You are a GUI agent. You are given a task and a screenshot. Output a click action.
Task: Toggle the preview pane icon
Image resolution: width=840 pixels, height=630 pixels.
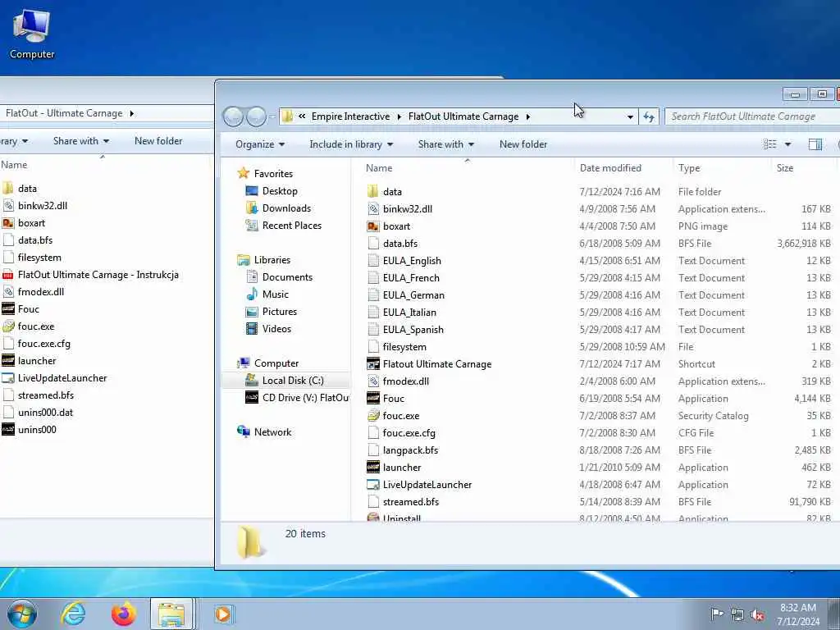[x=815, y=144]
